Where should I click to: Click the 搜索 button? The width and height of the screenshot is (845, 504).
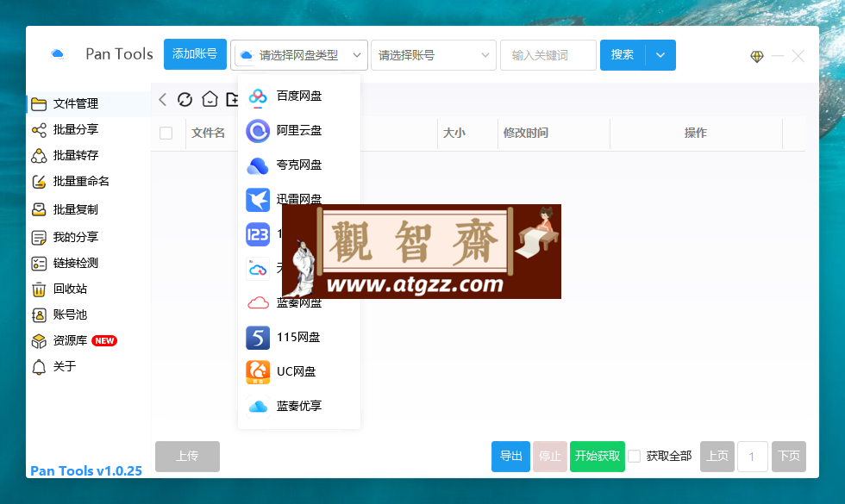[623, 55]
